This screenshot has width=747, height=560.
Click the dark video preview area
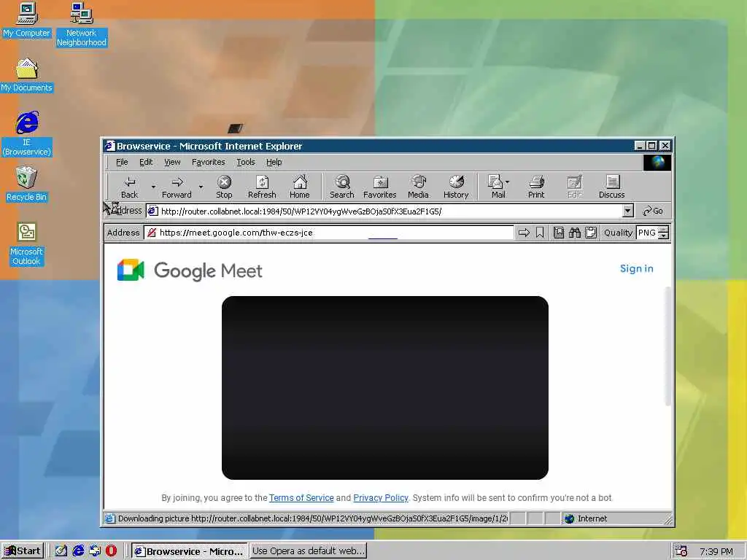tap(385, 388)
